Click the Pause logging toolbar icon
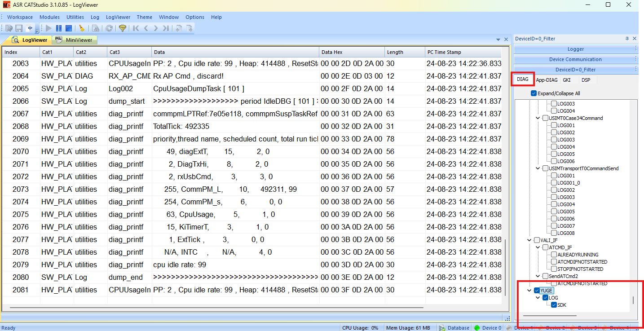The image size is (644, 331). pyautogui.click(x=58, y=28)
